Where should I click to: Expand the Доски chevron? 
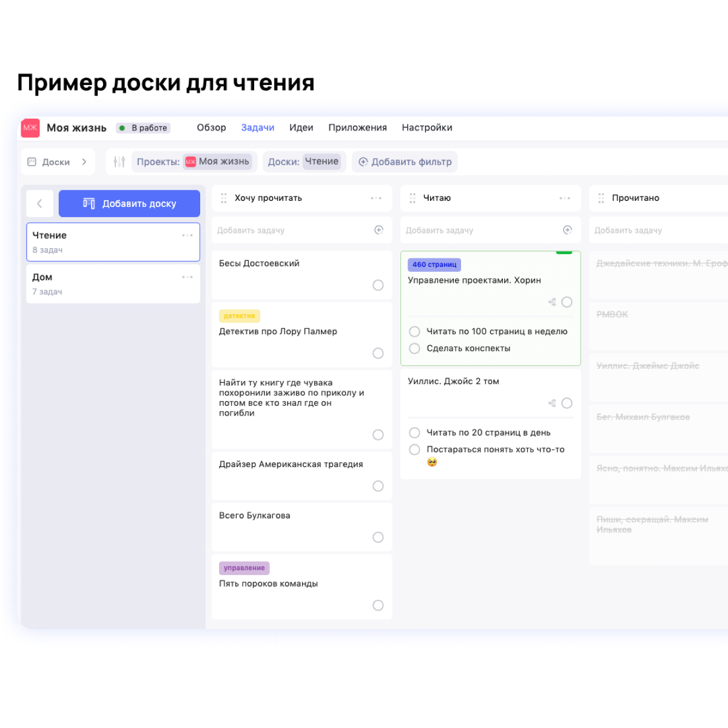click(x=84, y=162)
